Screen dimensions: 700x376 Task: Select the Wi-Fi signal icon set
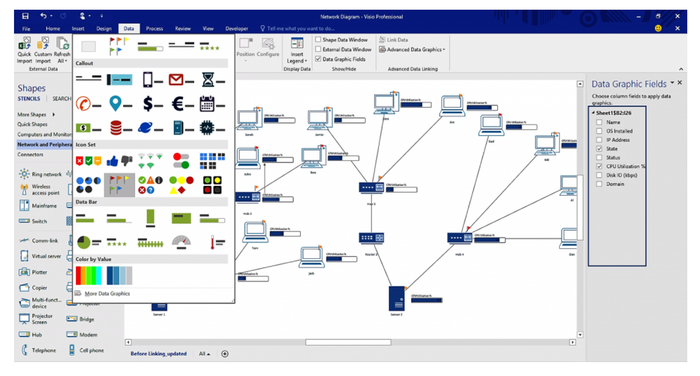tap(150, 161)
